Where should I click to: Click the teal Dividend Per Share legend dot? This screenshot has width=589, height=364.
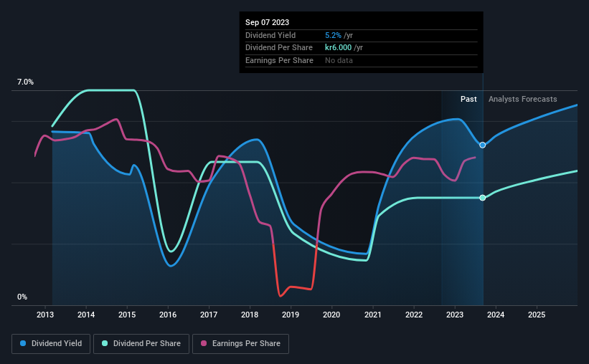click(x=105, y=343)
